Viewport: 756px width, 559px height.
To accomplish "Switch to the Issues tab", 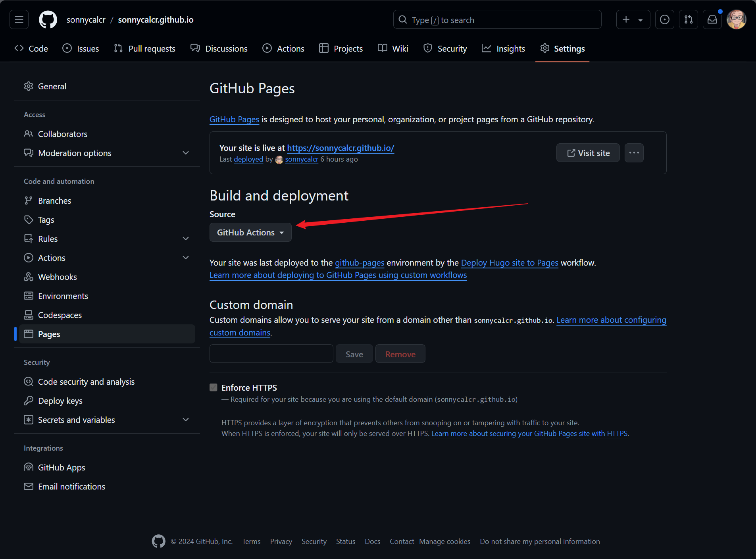I will pos(81,48).
